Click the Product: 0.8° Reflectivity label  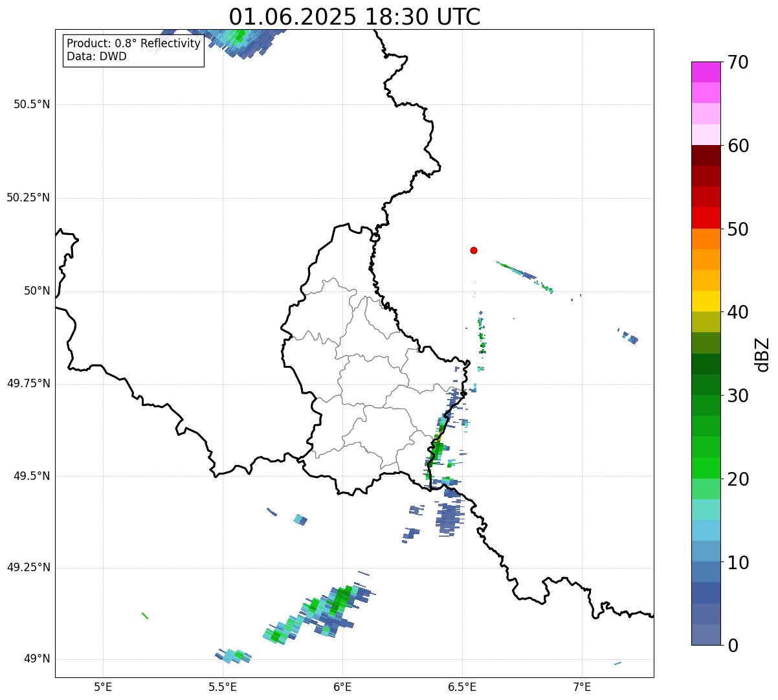click(x=134, y=43)
